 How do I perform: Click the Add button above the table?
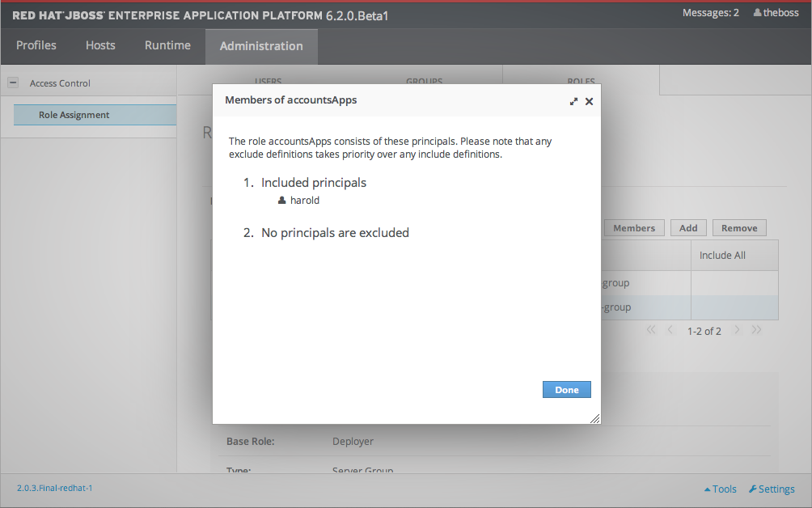(688, 228)
